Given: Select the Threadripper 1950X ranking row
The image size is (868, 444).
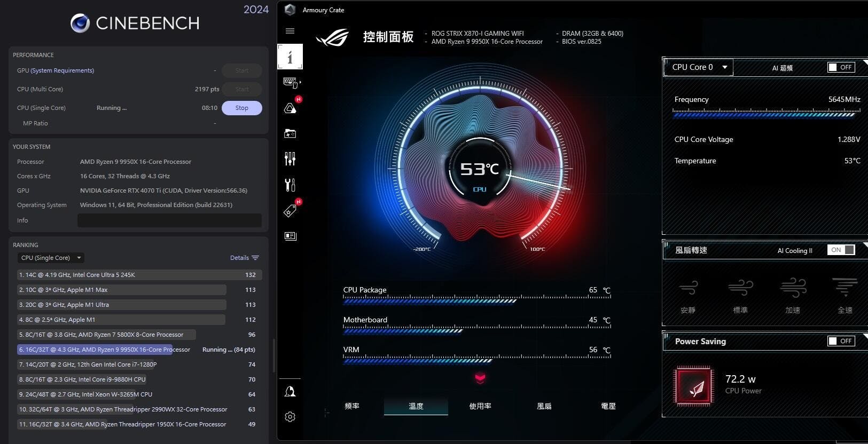Looking at the screenshot, I should point(139,424).
